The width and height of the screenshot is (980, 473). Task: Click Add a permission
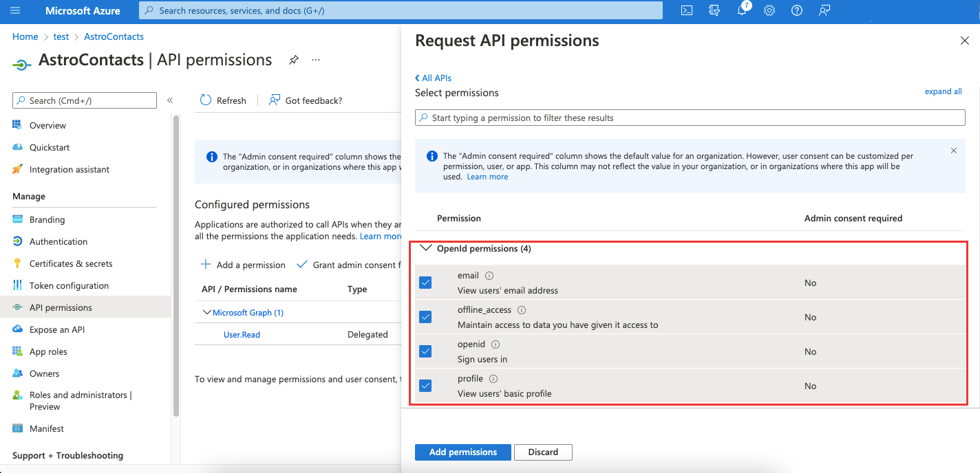[x=243, y=265]
